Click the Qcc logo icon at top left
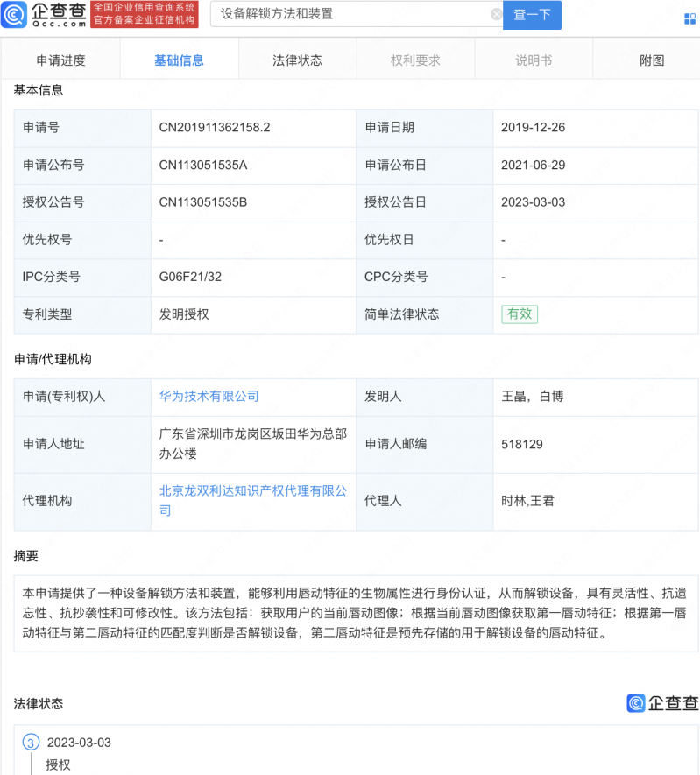700x775 pixels. pyautogui.click(x=14, y=14)
